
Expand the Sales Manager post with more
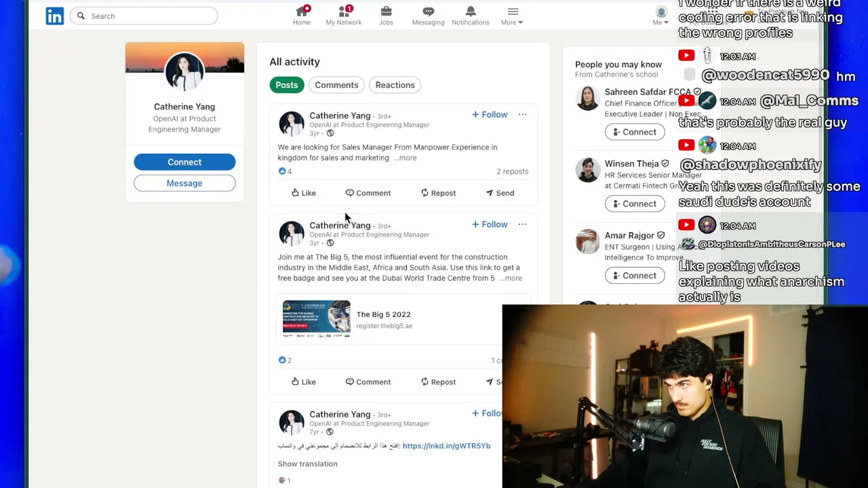click(x=406, y=158)
